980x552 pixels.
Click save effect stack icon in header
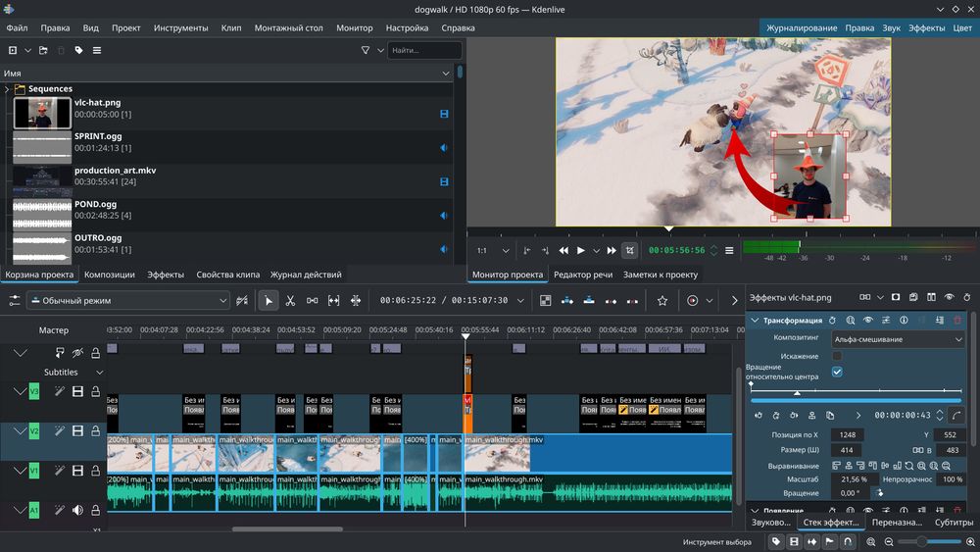click(913, 297)
